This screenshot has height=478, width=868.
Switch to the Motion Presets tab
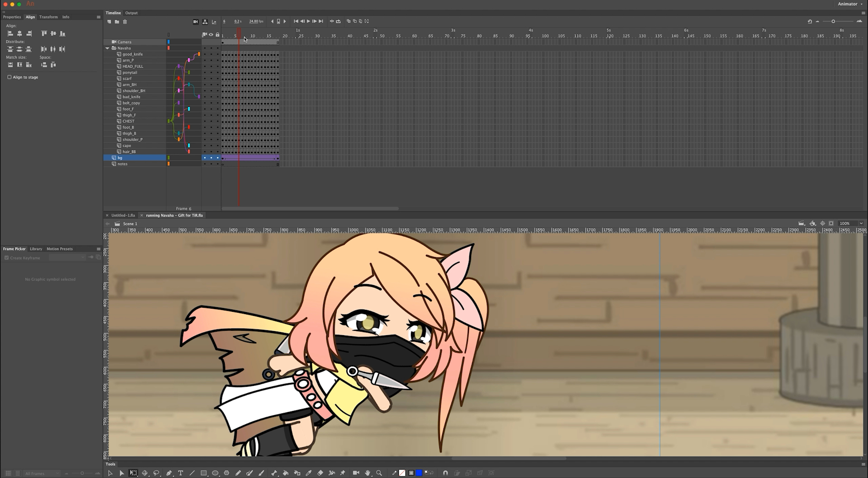[x=60, y=249]
